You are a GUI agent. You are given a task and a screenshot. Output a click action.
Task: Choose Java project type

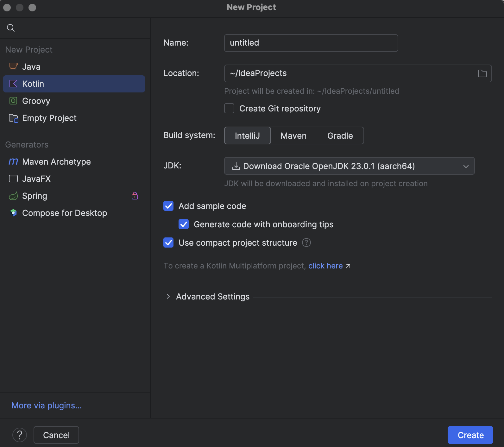click(x=74, y=66)
